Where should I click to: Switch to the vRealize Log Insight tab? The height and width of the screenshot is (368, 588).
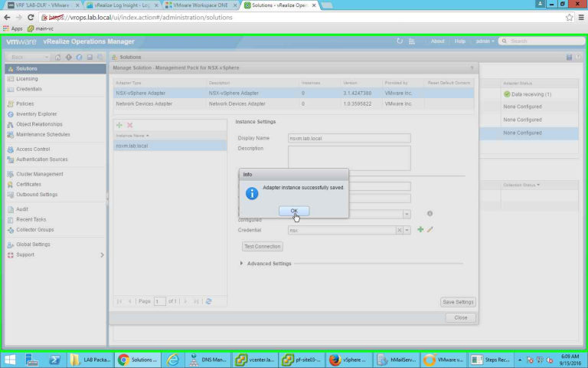[122, 5]
